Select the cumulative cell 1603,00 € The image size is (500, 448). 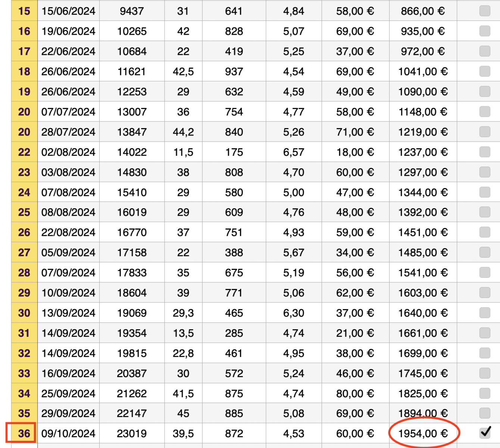pyautogui.click(x=423, y=293)
